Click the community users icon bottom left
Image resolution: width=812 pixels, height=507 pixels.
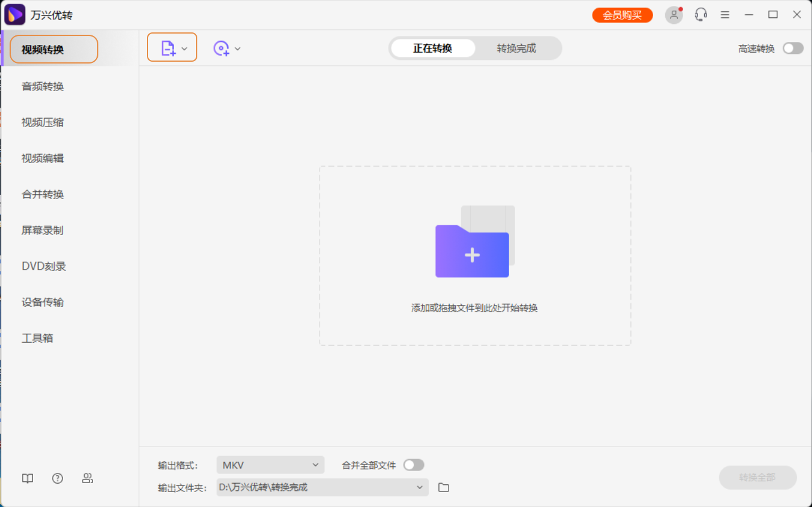pyautogui.click(x=88, y=478)
